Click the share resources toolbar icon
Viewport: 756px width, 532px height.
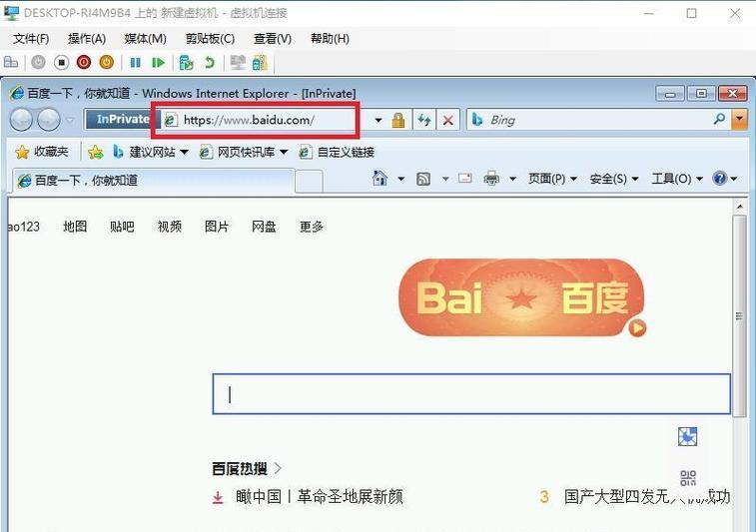260,63
